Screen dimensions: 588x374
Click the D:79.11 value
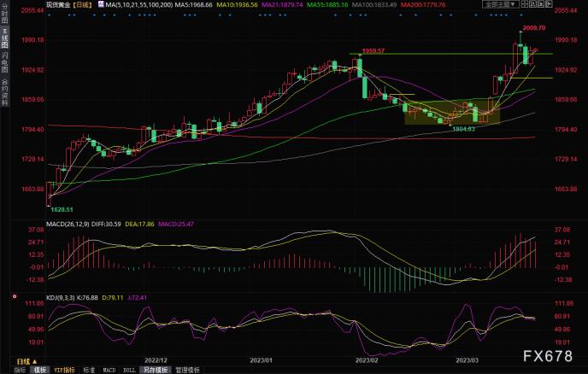pos(113,297)
